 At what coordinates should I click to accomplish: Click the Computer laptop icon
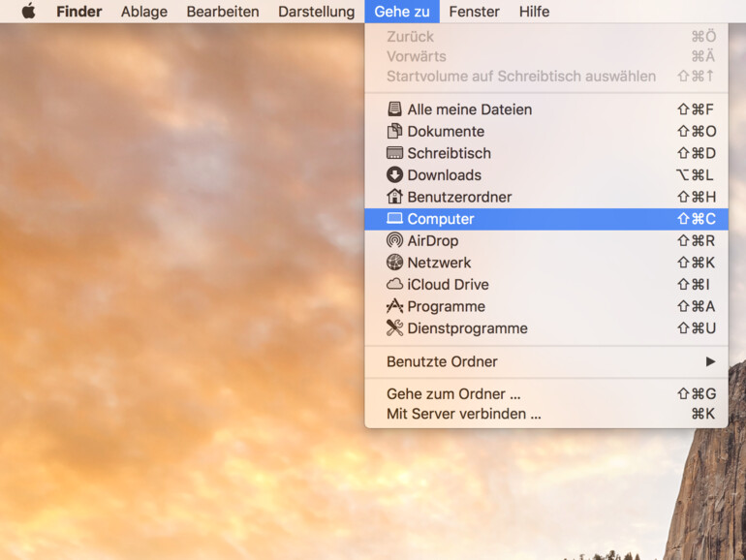pyautogui.click(x=394, y=219)
